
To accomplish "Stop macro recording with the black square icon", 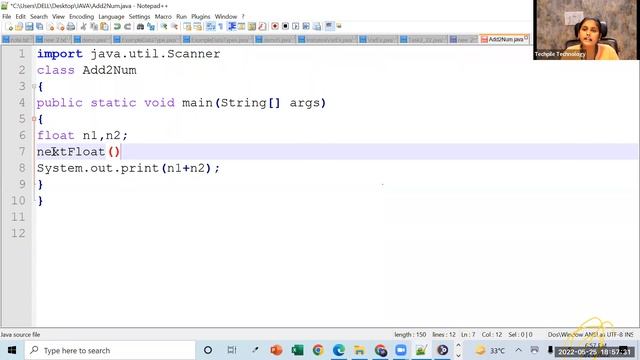I will [x=285, y=27].
